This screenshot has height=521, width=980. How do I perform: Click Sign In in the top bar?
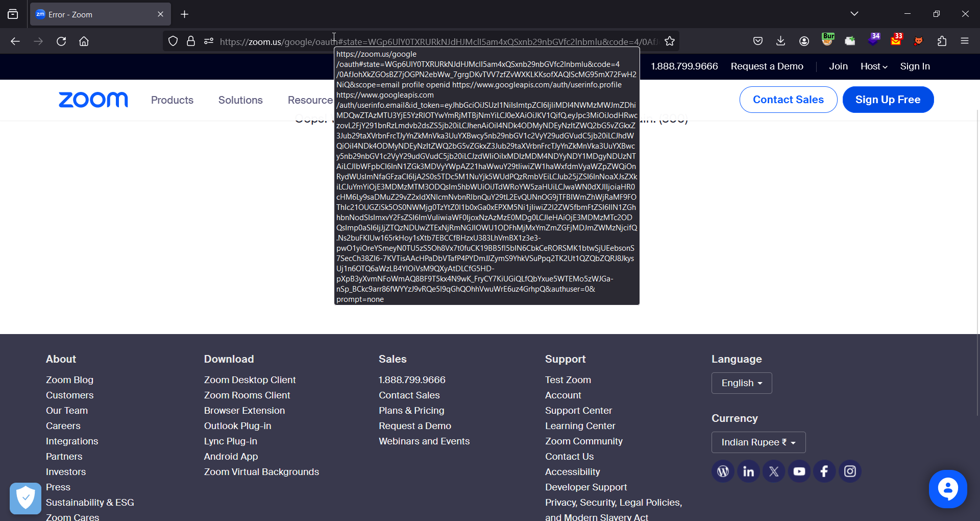pyautogui.click(x=915, y=66)
